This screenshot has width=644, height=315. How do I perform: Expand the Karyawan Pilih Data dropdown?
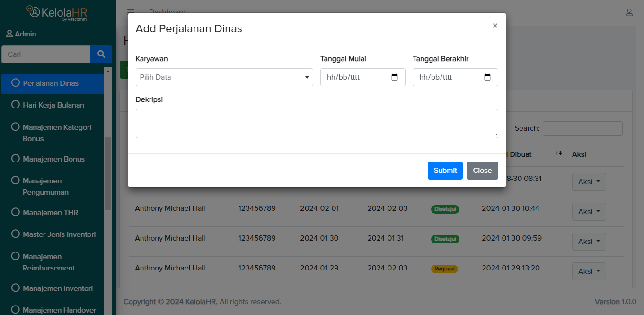coord(224,77)
